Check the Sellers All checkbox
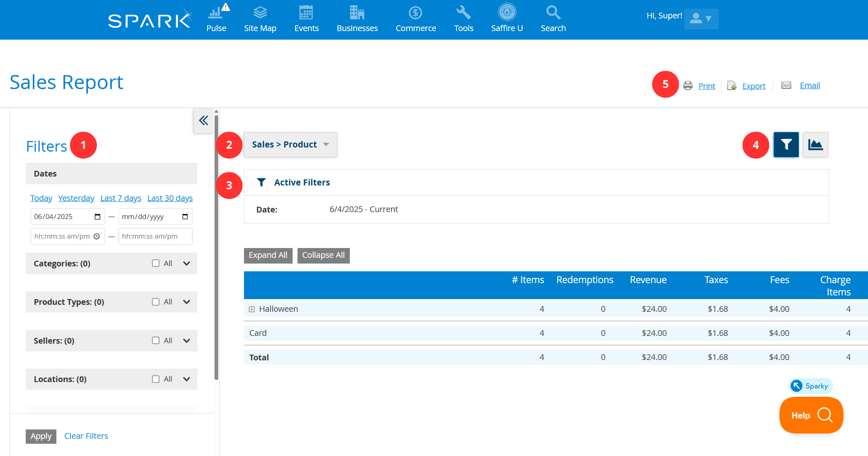The image size is (868, 456). pyautogui.click(x=156, y=340)
